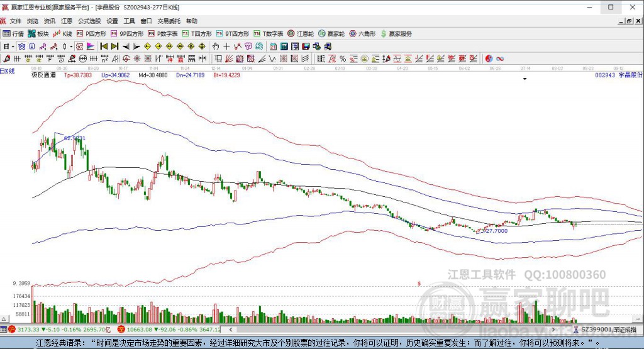Jump to last bar button
644x349 pixels.
point(115,47)
